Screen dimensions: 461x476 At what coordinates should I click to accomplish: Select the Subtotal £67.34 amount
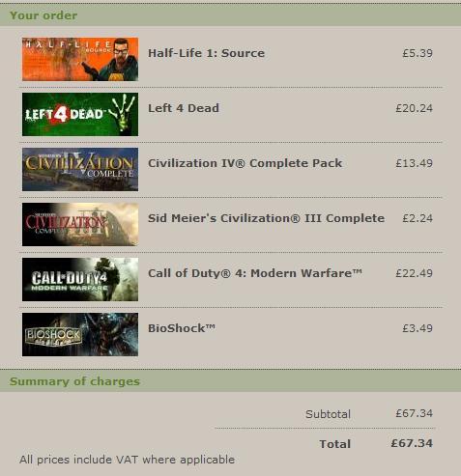(414, 413)
